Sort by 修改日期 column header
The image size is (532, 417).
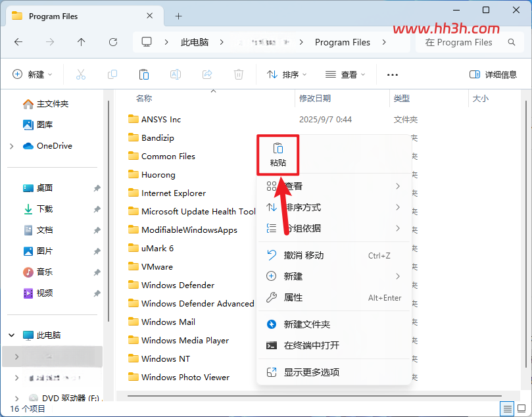pyautogui.click(x=315, y=99)
